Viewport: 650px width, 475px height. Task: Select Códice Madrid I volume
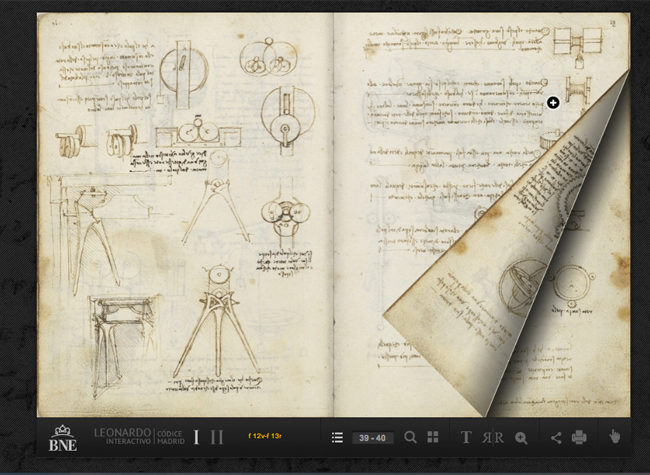[196, 437]
